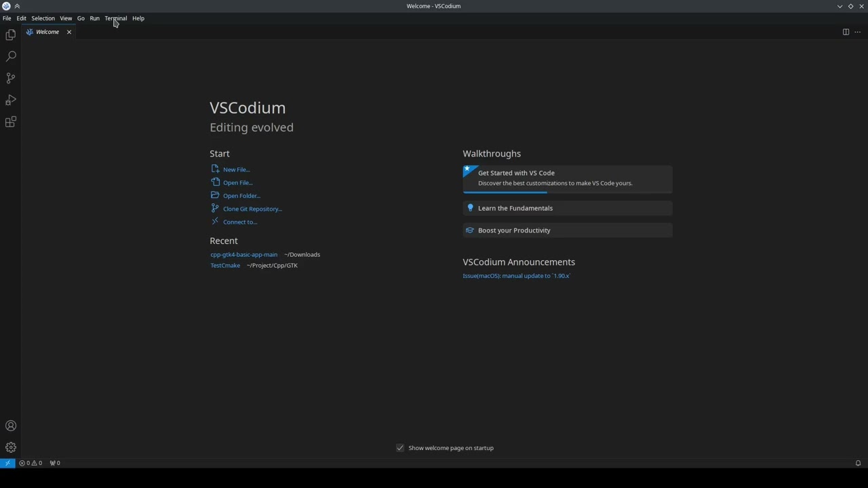868x488 pixels.
Task: Open Accounts menu in activity bar
Action: click(11, 426)
